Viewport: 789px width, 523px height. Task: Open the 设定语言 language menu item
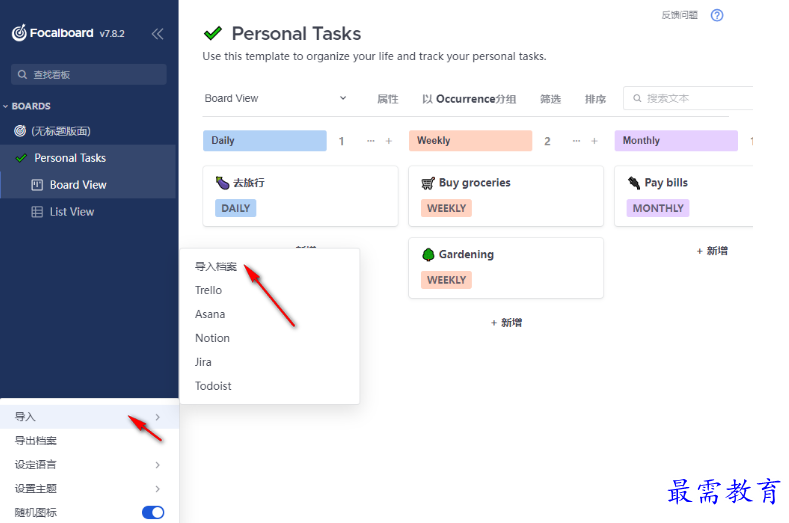89,465
